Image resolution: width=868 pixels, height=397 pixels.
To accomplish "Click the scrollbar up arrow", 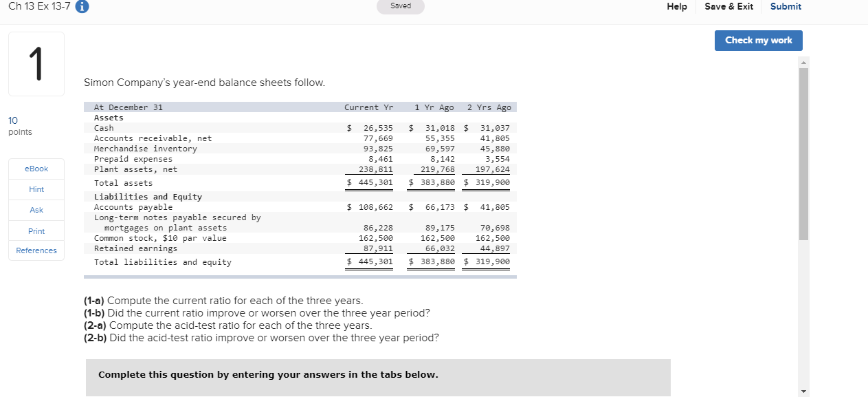I will 803,62.
